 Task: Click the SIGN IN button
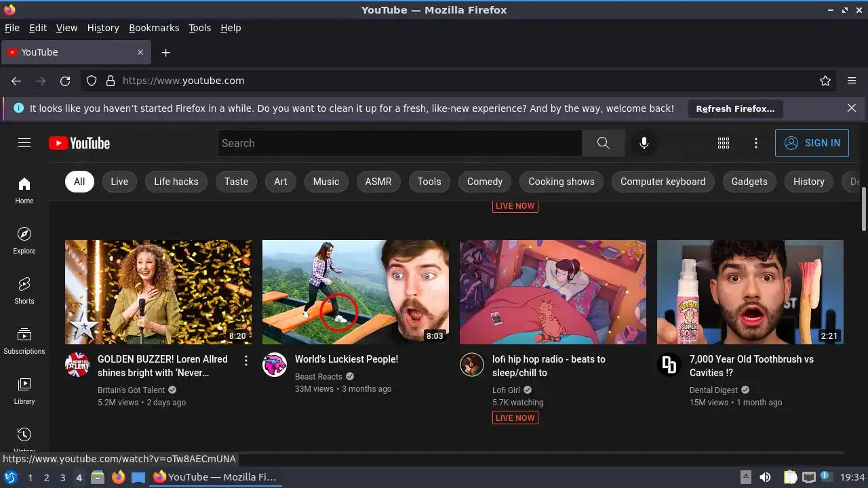click(812, 143)
